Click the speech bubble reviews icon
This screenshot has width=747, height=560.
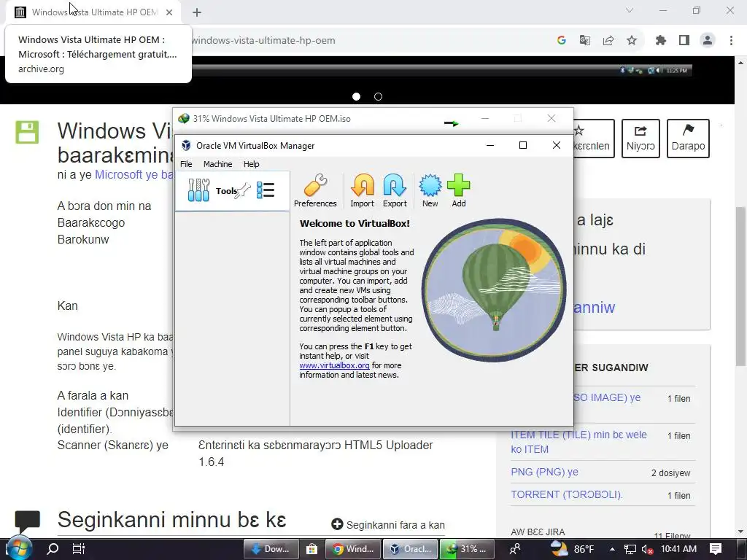(x=28, y=521)
